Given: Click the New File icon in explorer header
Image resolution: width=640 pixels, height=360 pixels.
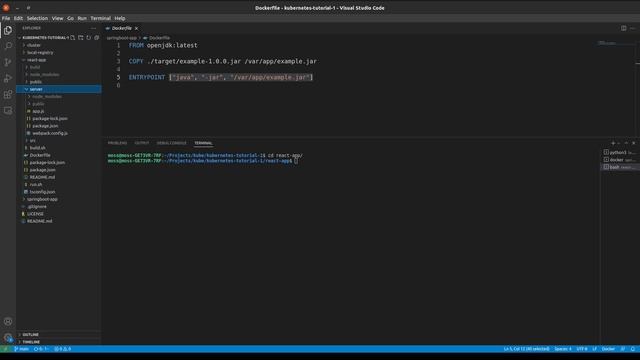Looking at the screenshot, I should pos(73,38).
